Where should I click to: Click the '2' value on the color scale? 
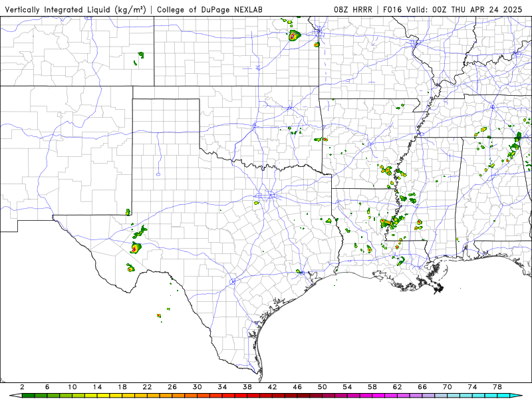point(22,387)
